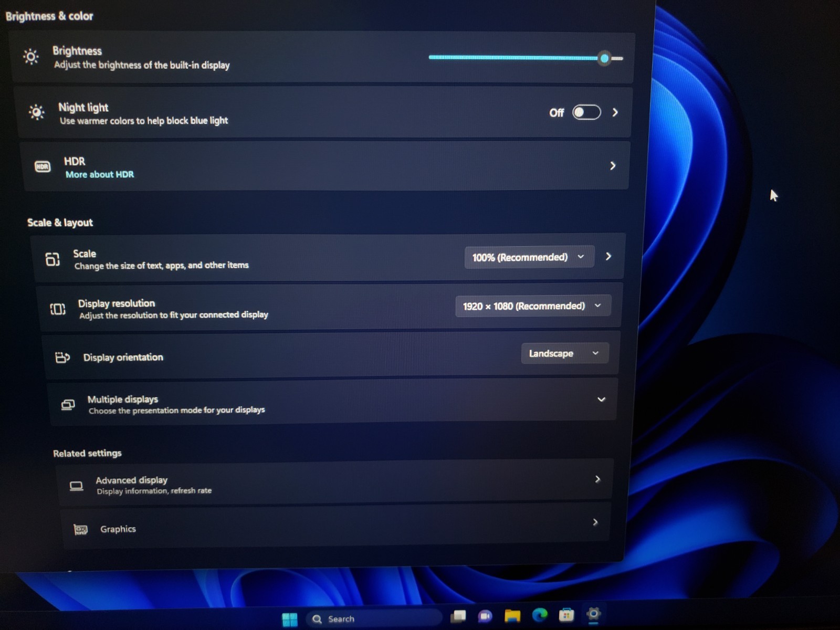Click the Graphics card icon

(x=80, y=529)
